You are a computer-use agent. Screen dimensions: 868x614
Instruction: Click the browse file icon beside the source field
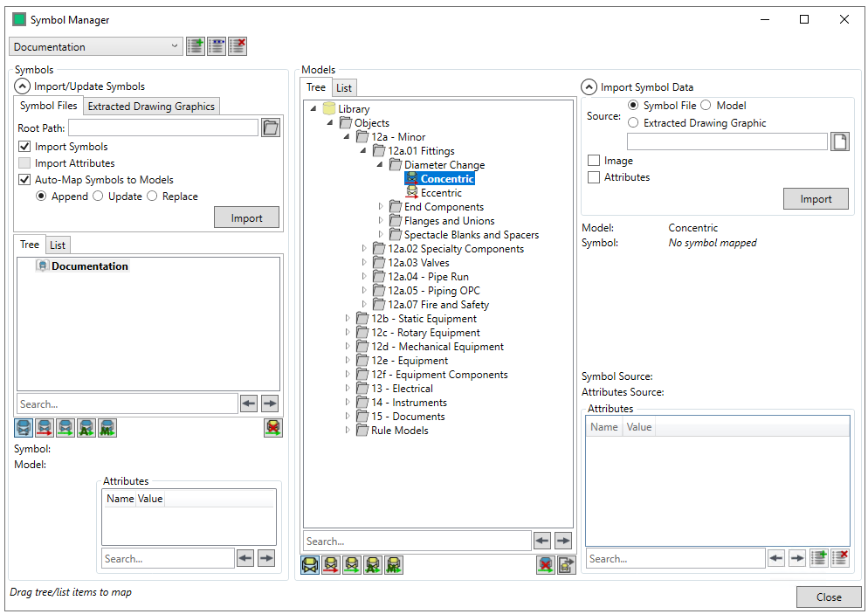pos(839,141)
